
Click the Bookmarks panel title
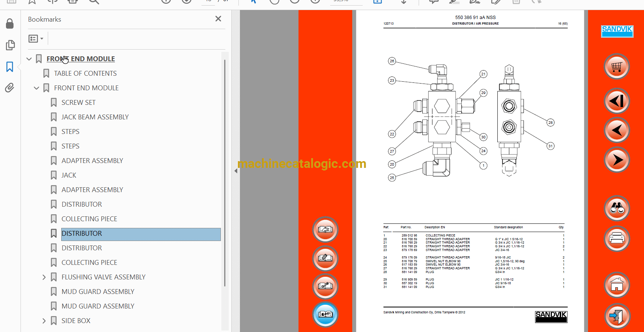point(44,19)
